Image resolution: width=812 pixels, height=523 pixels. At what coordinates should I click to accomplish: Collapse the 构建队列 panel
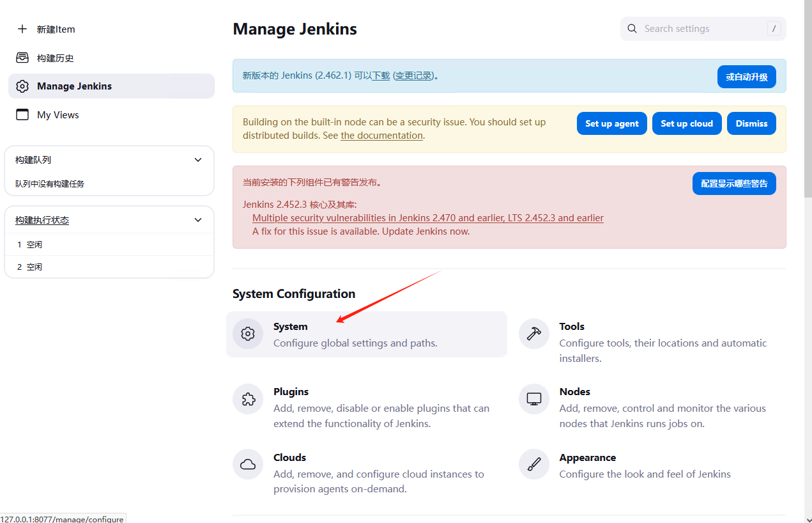(x=198, y=160)
